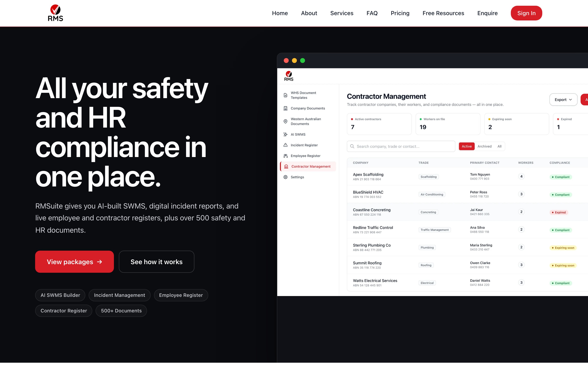Click the Settings gear icon in the sidebar
Image resolution: width=588 pixels, height=368 pixels.
[285, 177]
